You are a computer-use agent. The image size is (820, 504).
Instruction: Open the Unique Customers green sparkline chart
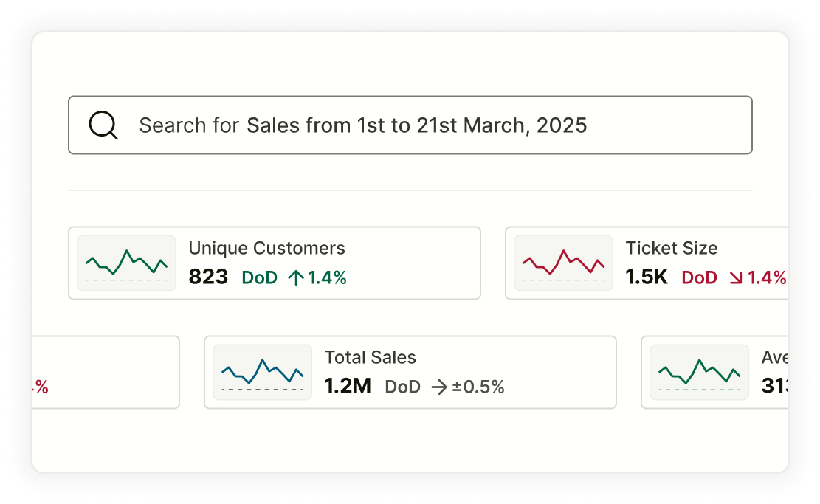coord(127,263)
